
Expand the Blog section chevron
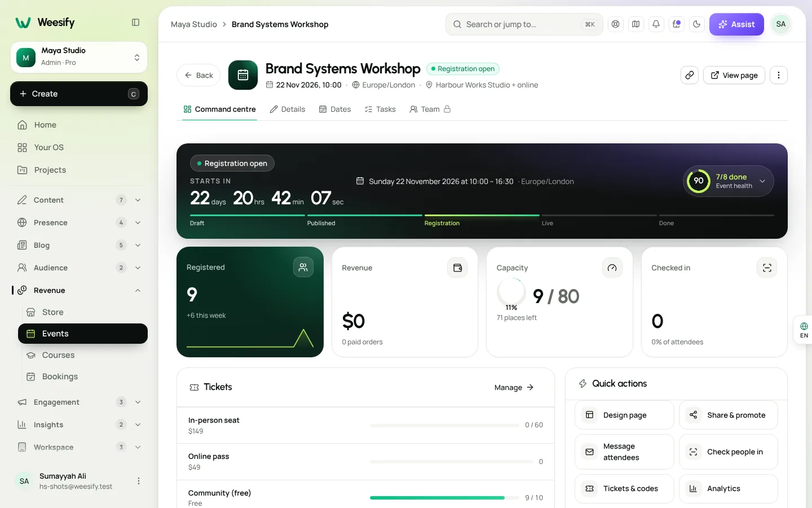click(138, 245)
